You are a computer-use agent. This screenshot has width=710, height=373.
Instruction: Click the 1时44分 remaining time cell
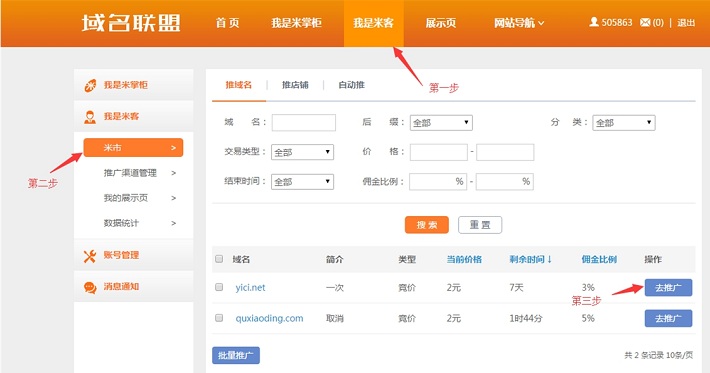click(x=526, y=318)
